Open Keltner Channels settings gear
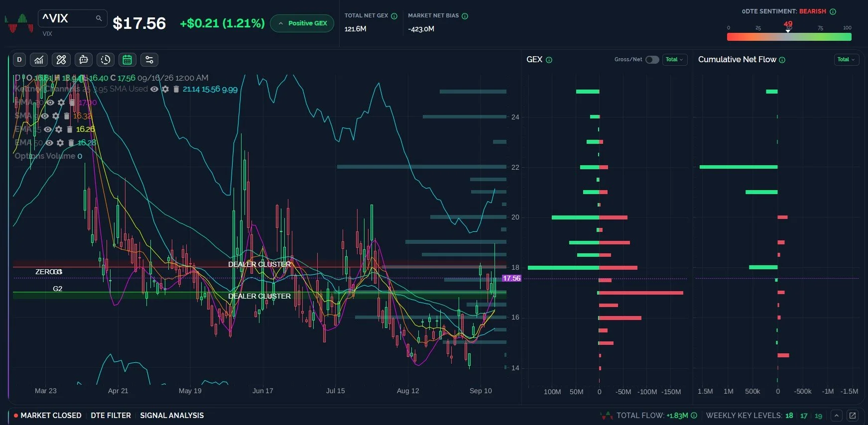The width and height of the screenshot is (868, 425). (x=165, y=89)
